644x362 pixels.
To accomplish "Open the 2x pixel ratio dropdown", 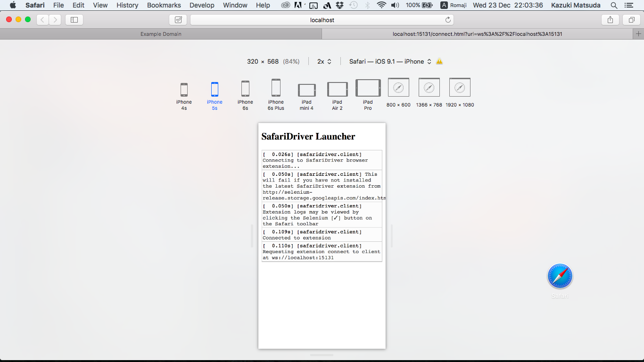I will [x=324, y=61].
